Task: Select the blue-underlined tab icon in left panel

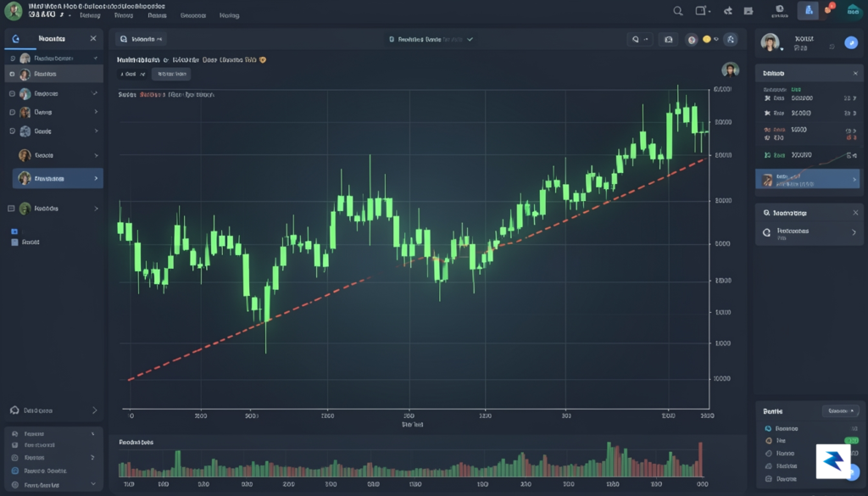Action: click(x=15, y=39)
